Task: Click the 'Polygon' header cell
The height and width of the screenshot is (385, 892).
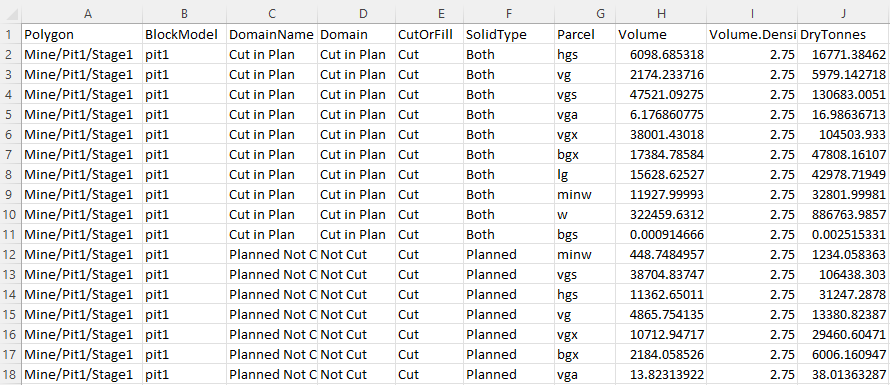Action: coord(82,34)
